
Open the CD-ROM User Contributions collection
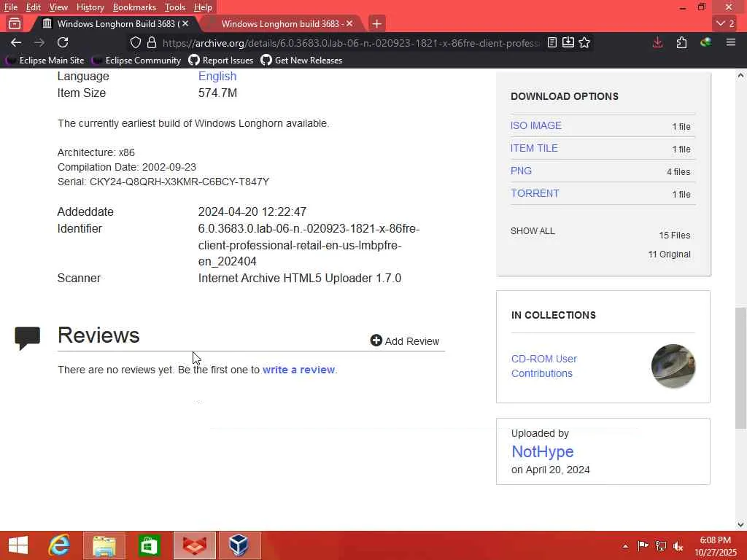(x=544, y=366)
